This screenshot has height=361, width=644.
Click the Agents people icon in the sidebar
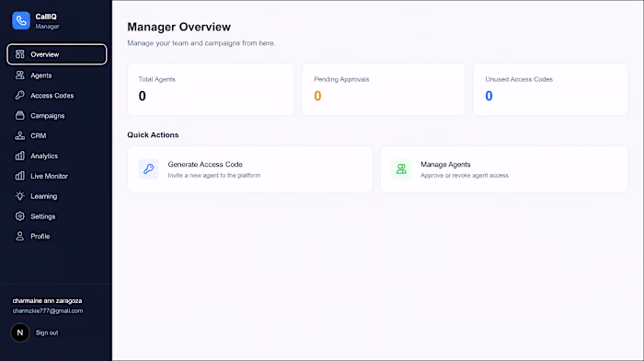pyautogui.click(x=19, y=75)
